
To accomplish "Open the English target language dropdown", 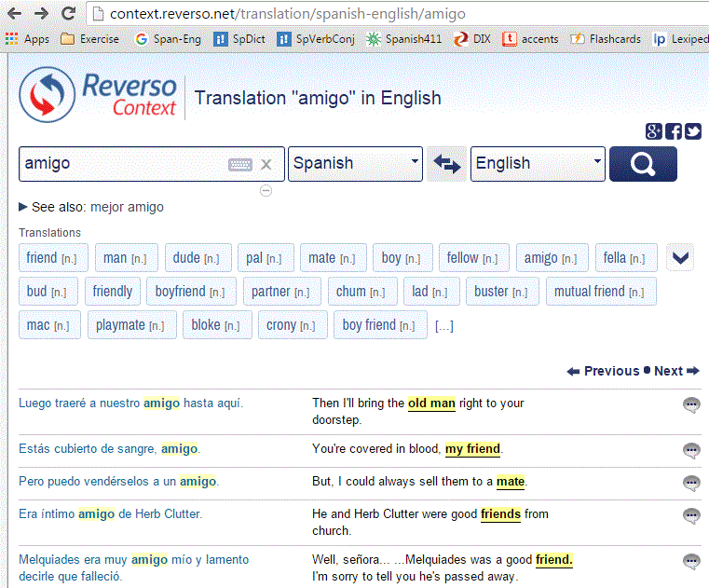I will tap(538, 164).
